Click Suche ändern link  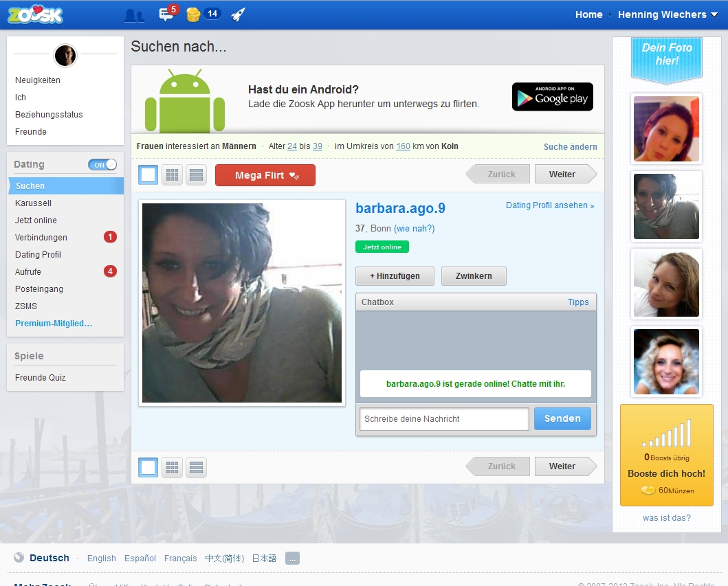click(x=570, y=146)
